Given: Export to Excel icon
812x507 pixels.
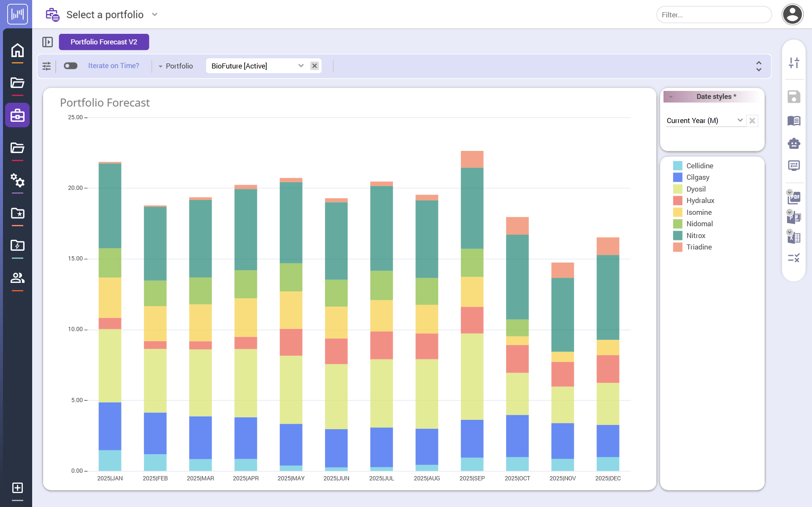Looking at the screenshot, I should tap(794, 238).
